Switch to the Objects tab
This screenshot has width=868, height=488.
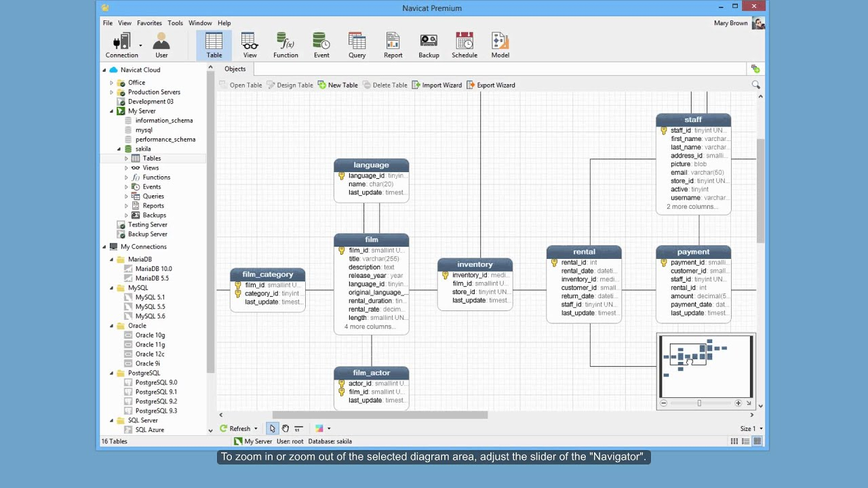tap(235, 68)
